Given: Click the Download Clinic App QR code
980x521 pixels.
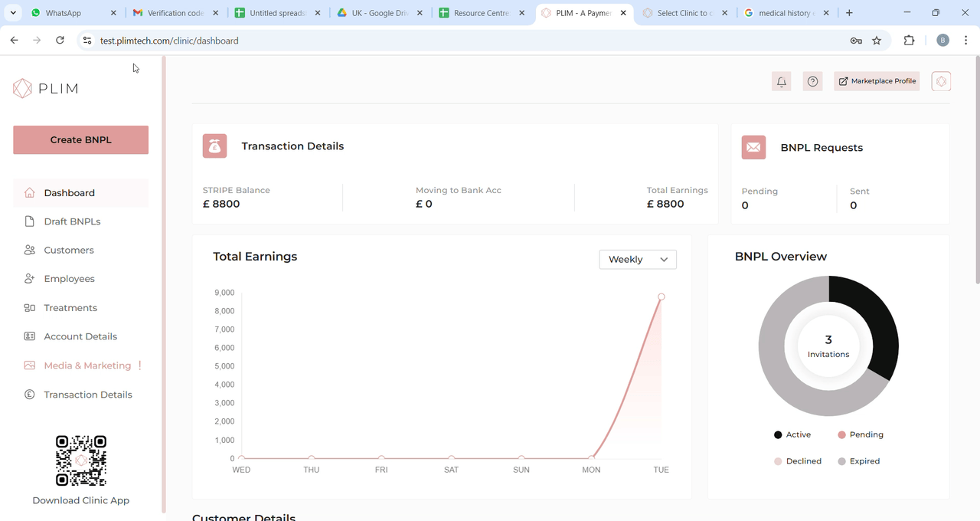Looking at the screenshot, I should (x=81, y=460).
